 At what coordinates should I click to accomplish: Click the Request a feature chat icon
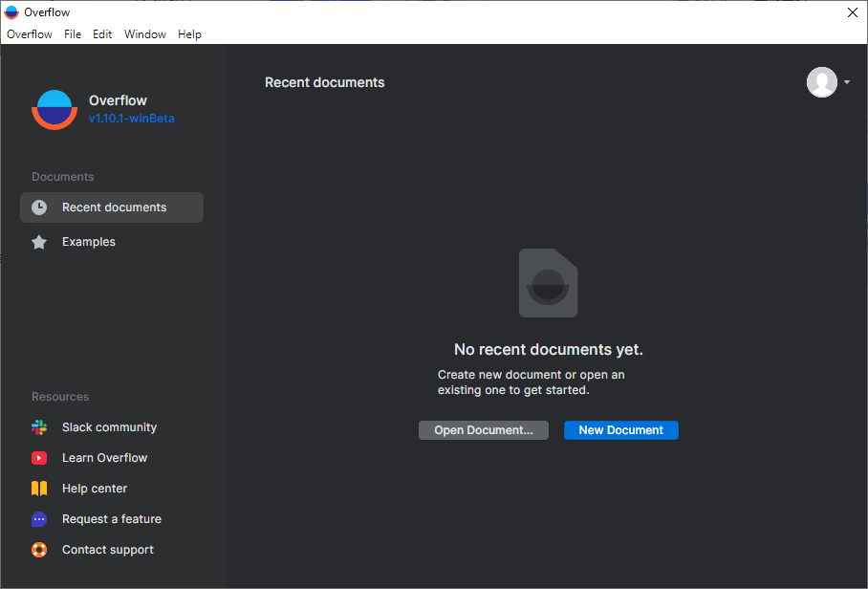[x=39, y=519]
